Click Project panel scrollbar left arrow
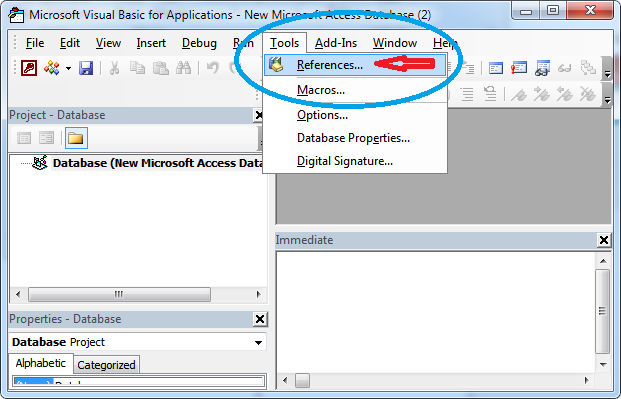The height and width of the screenshot is (399, 621). pyautogui.click(x=18, y=294)
